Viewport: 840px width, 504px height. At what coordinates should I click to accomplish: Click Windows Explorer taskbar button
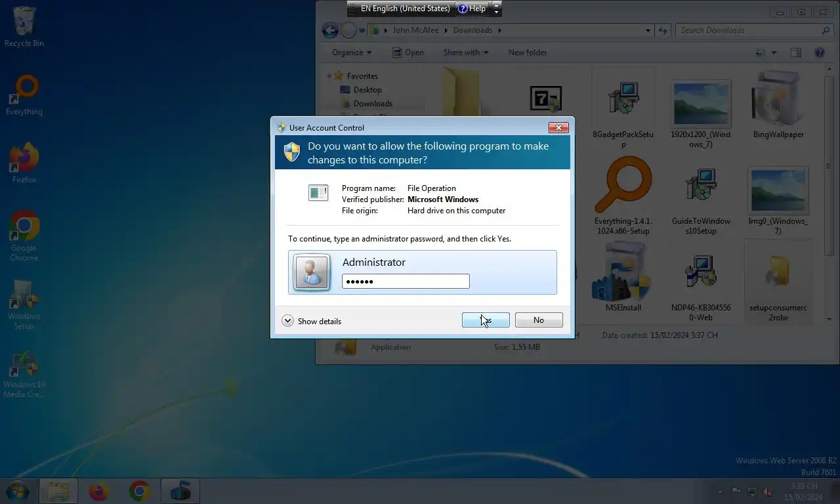pos(58,491)
